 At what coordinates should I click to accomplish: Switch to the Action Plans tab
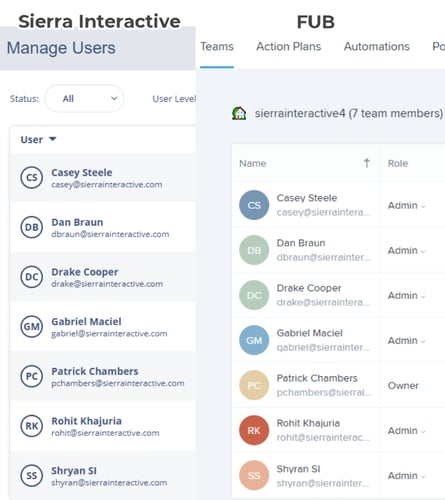pos(288,46)
